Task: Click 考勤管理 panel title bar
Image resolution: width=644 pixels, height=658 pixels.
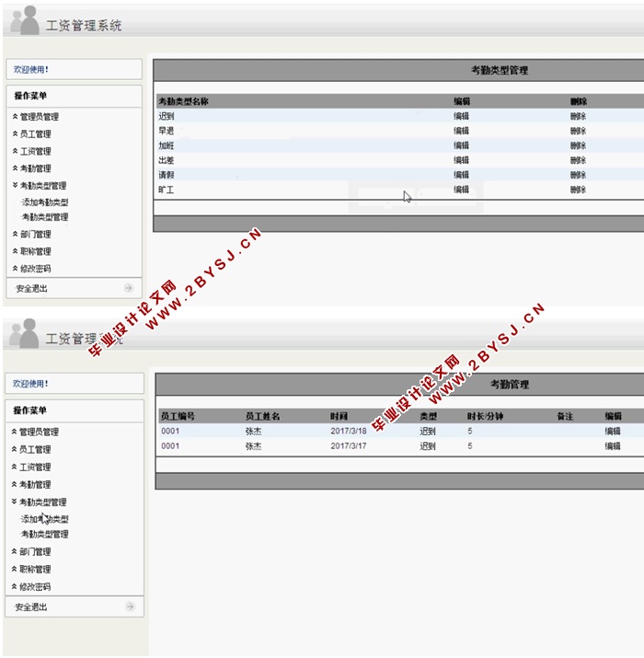Action: 400,384
